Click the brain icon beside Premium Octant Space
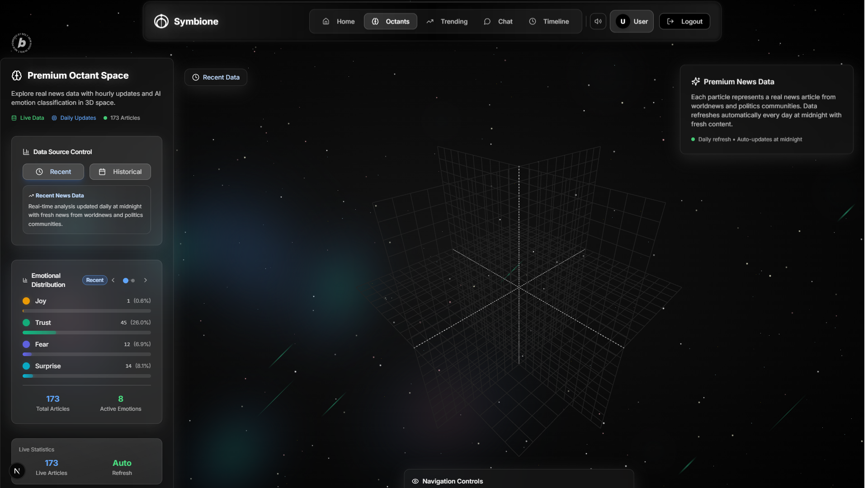This screenshot has height=488, width=868. point(17,75)
